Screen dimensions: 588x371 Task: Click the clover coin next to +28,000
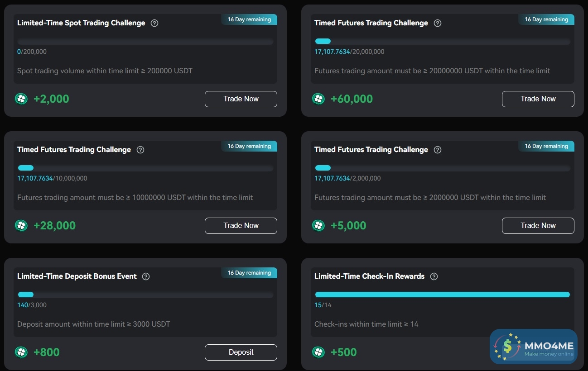[21, 225]
